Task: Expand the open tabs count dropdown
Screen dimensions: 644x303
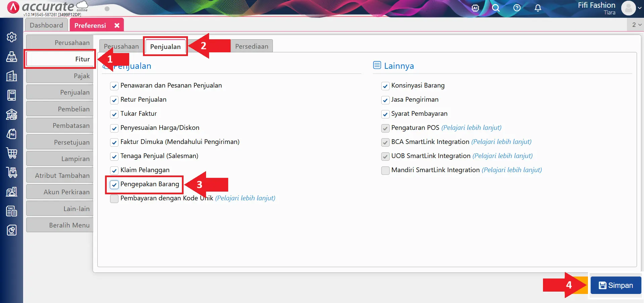Action: pyautogui.click(x=637, y=25)
